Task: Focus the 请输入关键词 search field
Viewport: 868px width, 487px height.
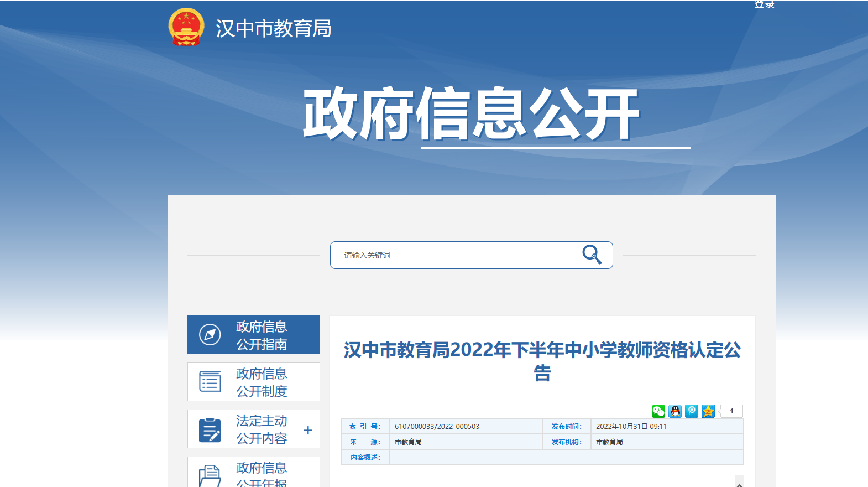Action: point(453,255)
